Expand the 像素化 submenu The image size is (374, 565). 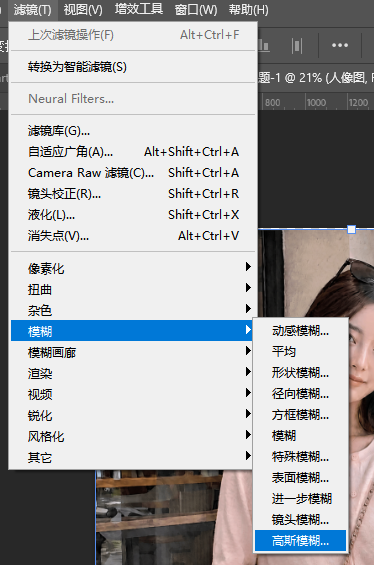tap(133, 268)
